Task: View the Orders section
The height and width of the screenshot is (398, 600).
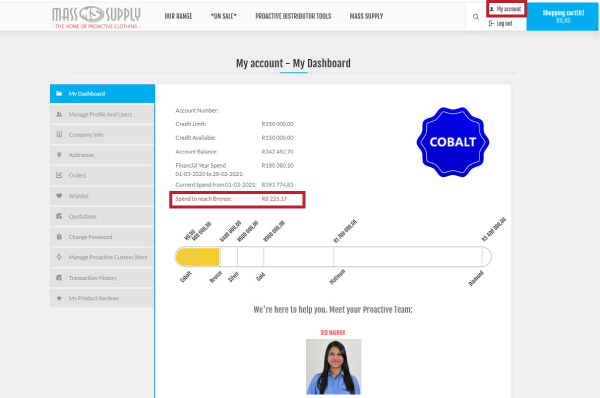Action: point(102,175)
